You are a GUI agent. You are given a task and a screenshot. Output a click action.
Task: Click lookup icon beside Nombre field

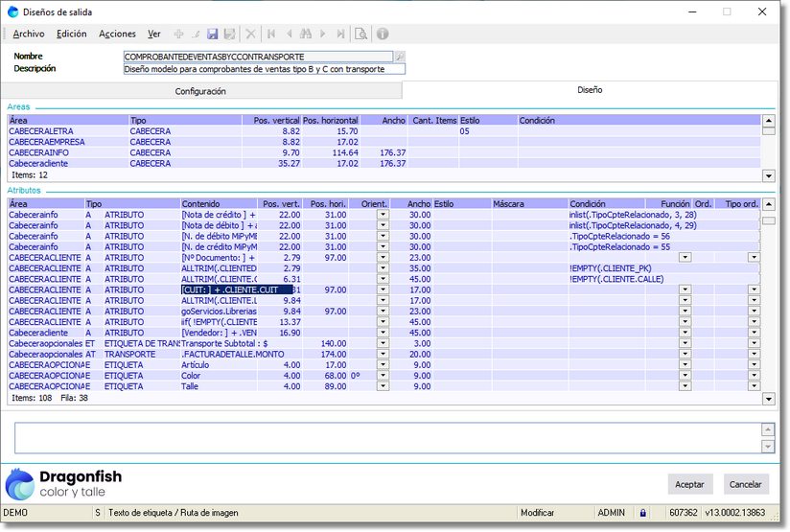(399, 57)
